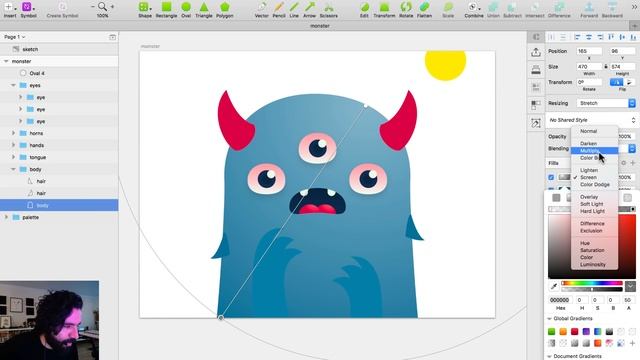
Task: Click the Transform toolbar icon
Action: 384,10
